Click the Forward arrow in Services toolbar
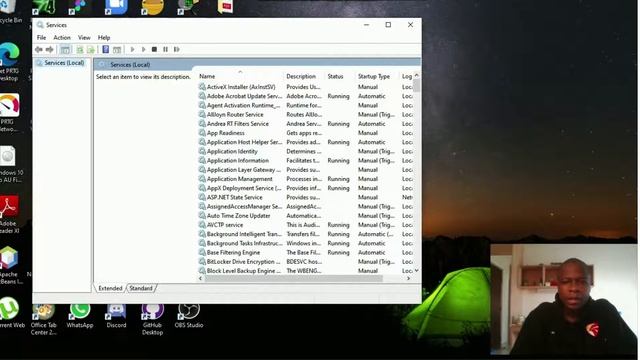Viewport: 640px width, 360px height. coord(49,49)
